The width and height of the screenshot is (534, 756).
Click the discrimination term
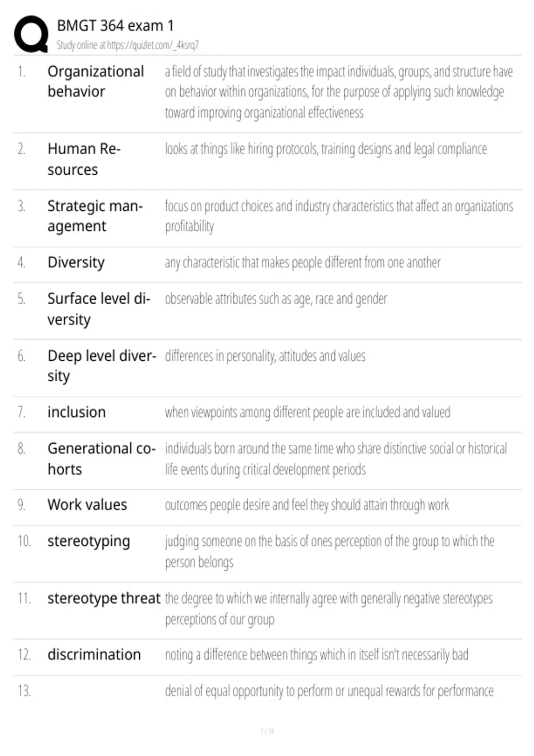(x=94, y=655)
